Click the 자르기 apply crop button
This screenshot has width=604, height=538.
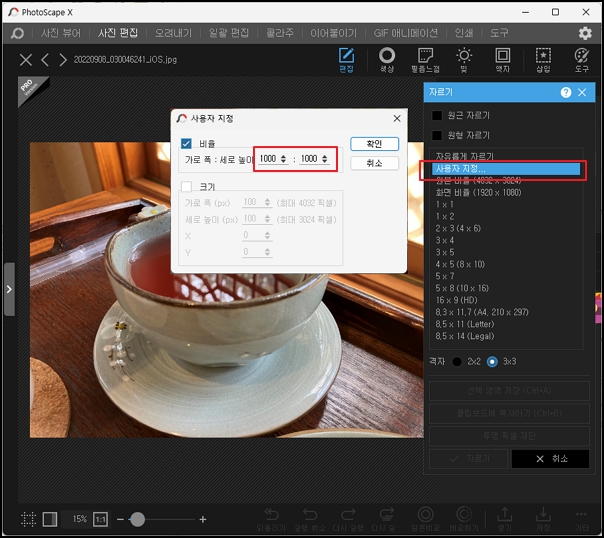469,459
